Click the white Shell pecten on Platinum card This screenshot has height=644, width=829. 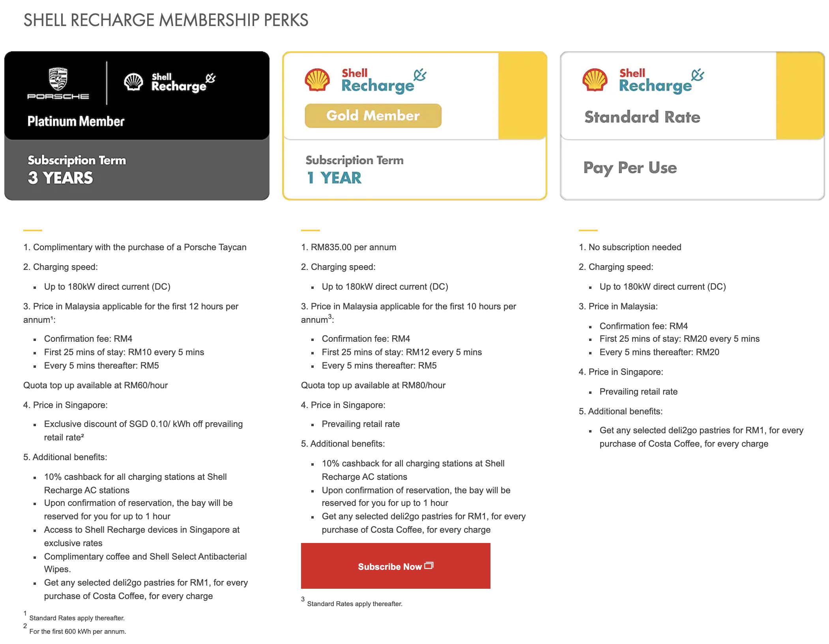[x=133, y=82]
